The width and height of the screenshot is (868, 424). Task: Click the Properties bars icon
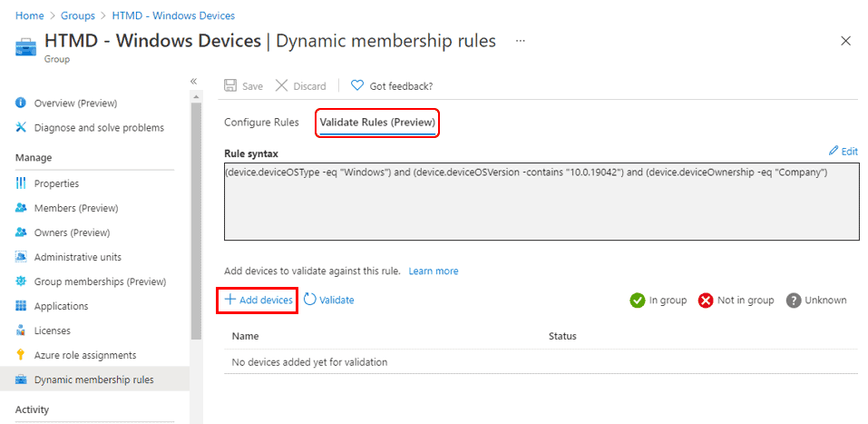(21, 182)
